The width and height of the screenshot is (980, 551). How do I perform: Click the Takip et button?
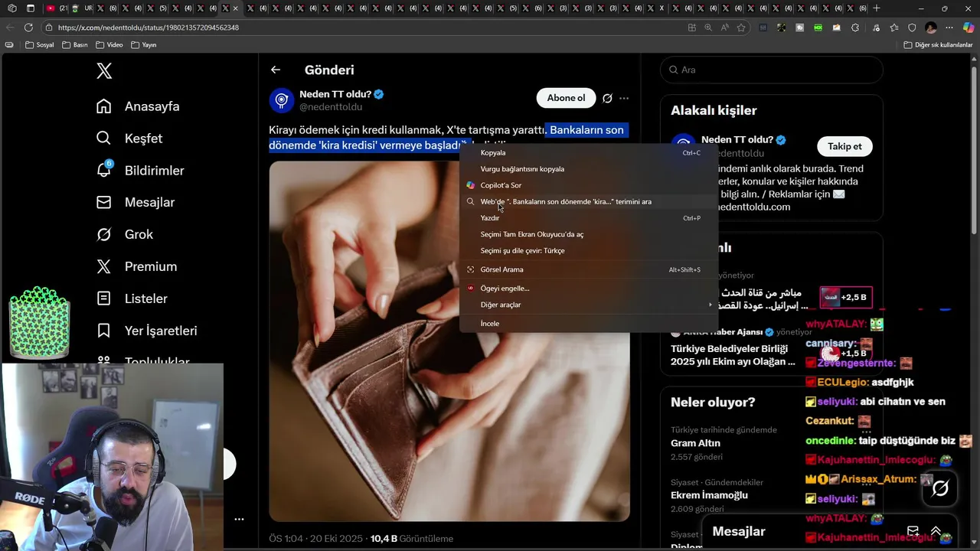point(844,146)
